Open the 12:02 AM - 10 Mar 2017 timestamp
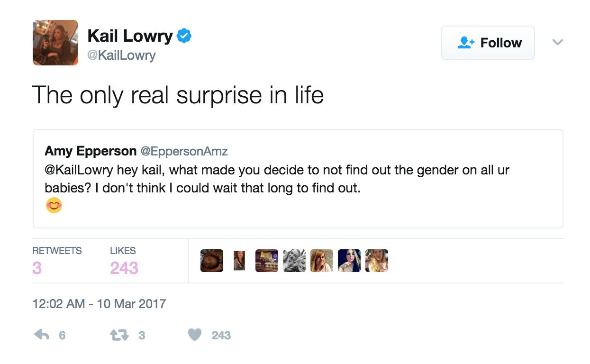This screenshot has height=364, width=590. point(99,304)
